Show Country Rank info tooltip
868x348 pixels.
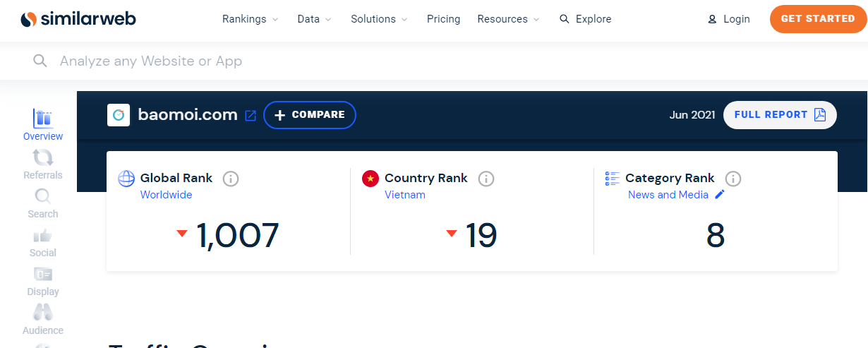pyautogui.click(x=486, y=179)
